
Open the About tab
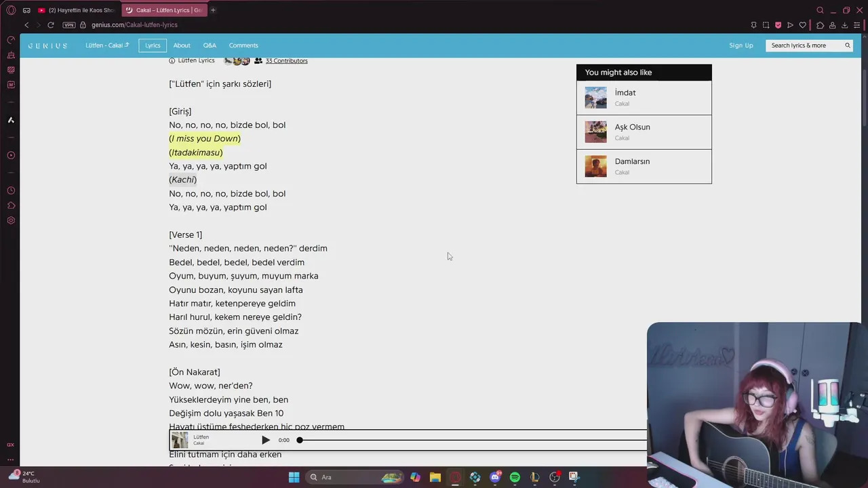click(182, 45)
